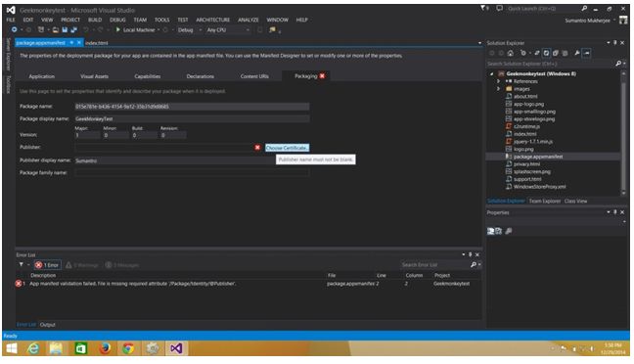This screenshot has height=364, width=634.
Task: Expand the images folder node
Action: [499, 89]
